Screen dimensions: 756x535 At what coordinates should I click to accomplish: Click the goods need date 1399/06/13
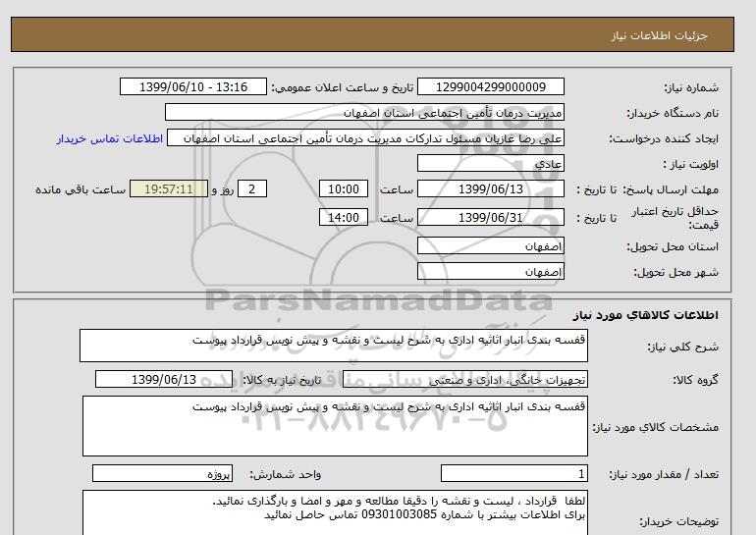pos(164,379)
